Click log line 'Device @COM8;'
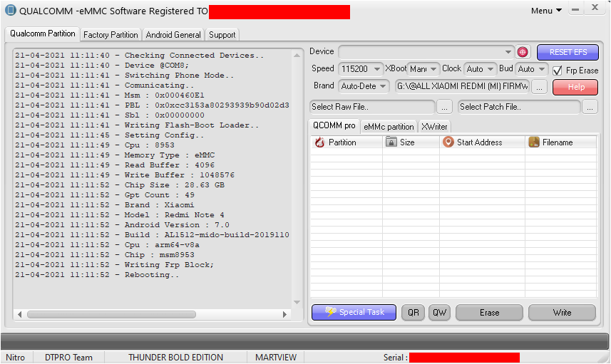The image size is (611, 364). (x=102, y=66)
